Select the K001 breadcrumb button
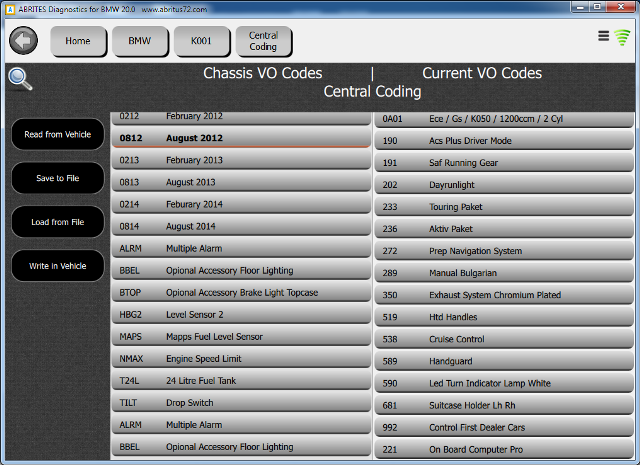The image size is (640, 465). pyautogui.click(x=202, y=41)
